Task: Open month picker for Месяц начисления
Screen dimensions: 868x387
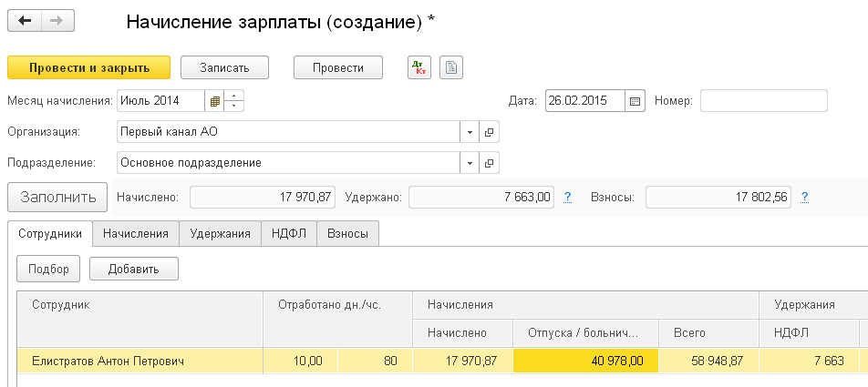Action: [215, 100]
